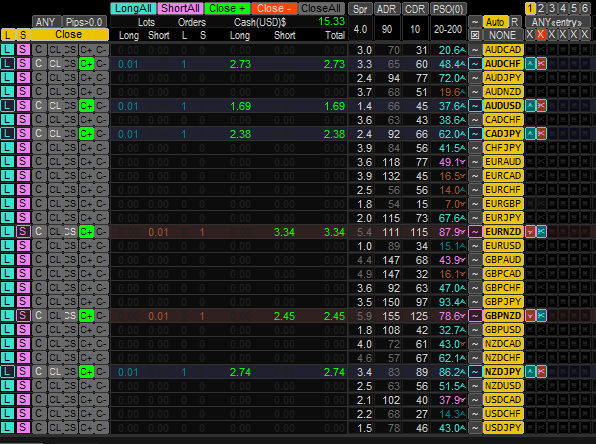Change the PSO range 20-200
Image resolution: width=596 pixels, height=444 pixels.
pyautogui.click(x=448, y=29)
